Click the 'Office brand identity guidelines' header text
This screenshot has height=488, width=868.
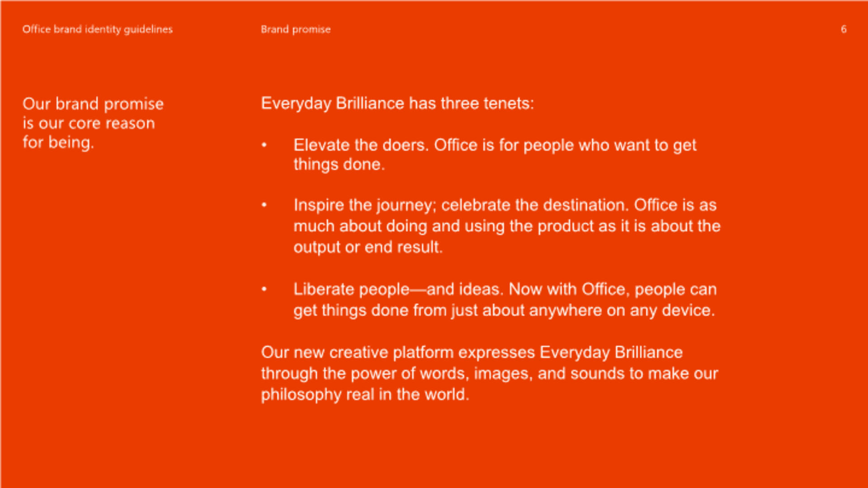coord(98,29)
